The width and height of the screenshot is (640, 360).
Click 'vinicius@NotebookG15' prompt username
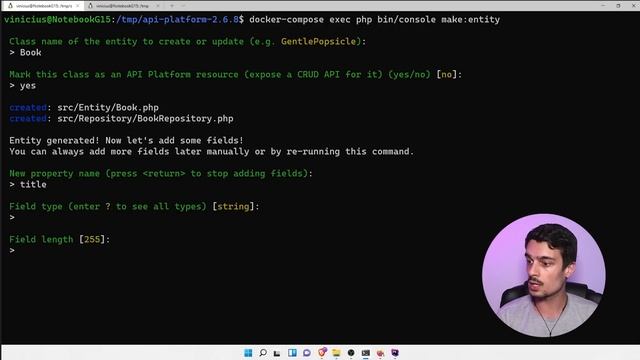point(57,20)
